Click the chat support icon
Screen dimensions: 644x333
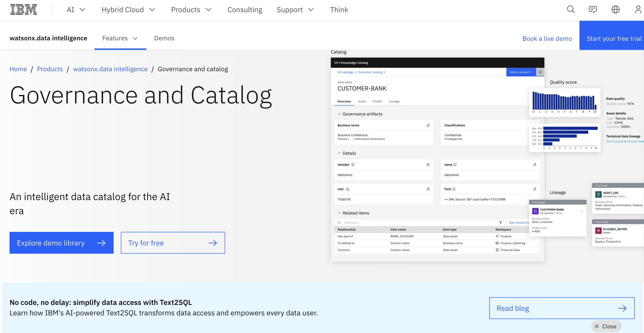[593, 9]
